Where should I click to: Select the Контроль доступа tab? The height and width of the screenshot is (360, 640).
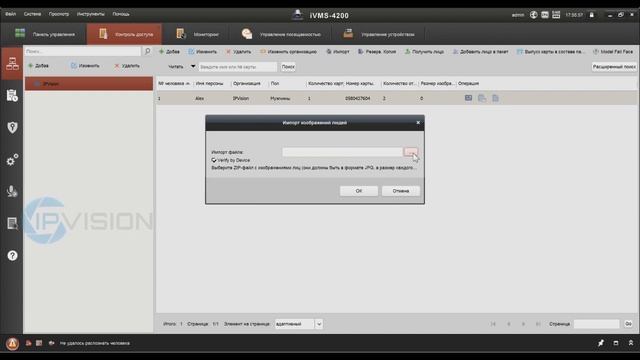124,34
